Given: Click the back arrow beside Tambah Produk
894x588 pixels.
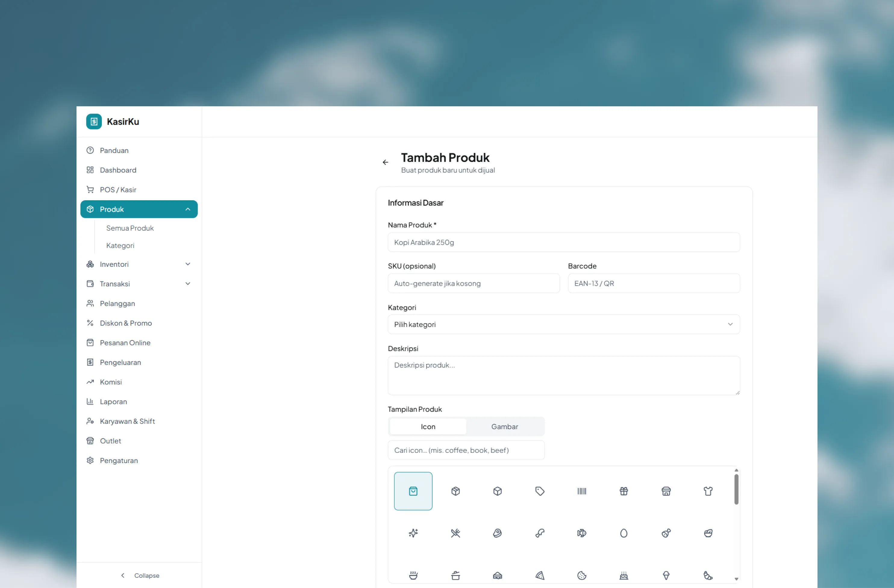Looking at the screenshot, I should pos(385,162).
